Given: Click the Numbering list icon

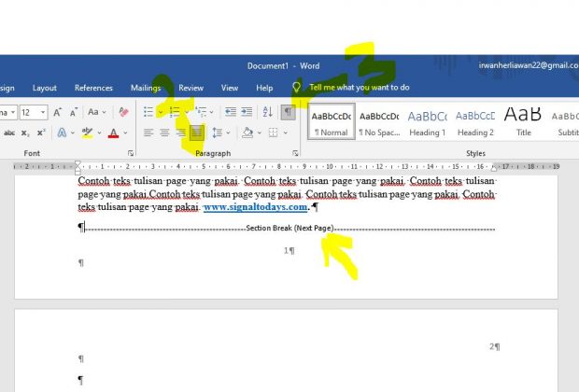Looking at the screenshot, I should click(175, 111).
